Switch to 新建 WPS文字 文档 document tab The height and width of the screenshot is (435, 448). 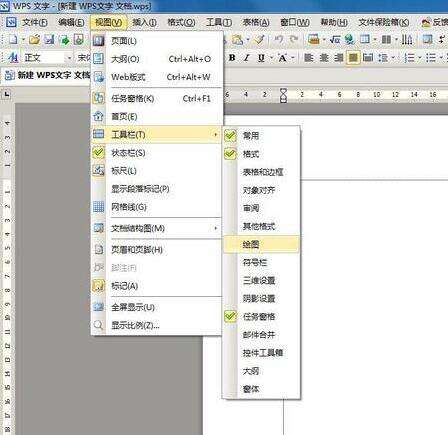click(47, 75)
